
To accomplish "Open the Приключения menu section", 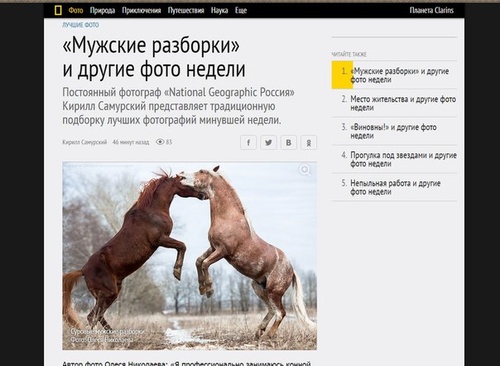I will 141,10.
